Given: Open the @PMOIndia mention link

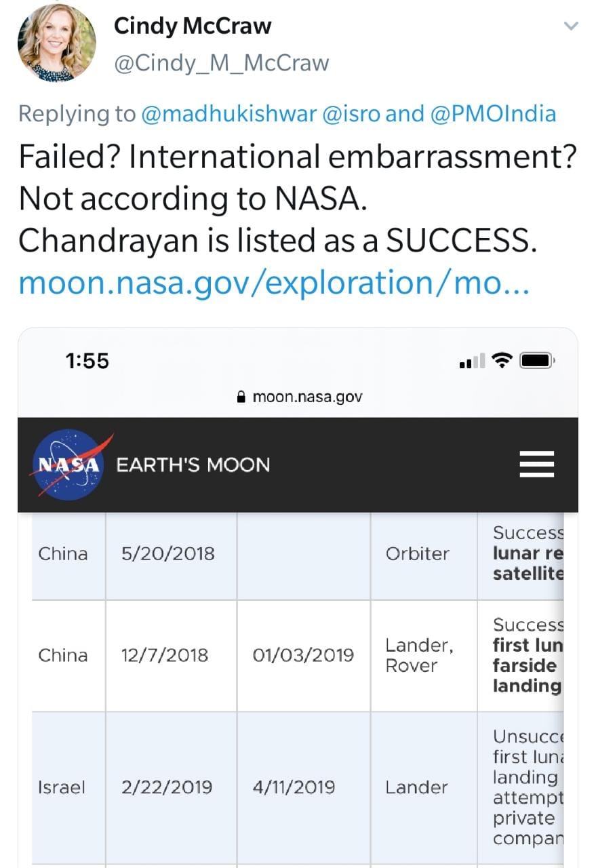Looking at the screenshot, I should (x=494, y=113).
